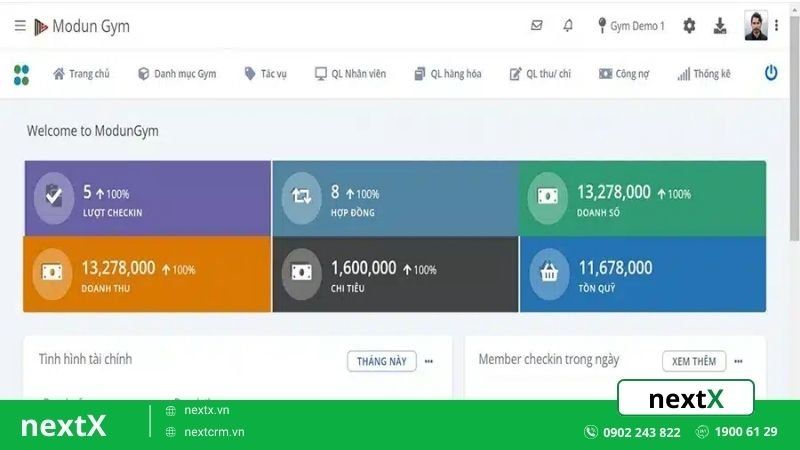Click the Thống kê bar chart icon
The width and height of the screenshot is (800, 450).
[684, 74]
